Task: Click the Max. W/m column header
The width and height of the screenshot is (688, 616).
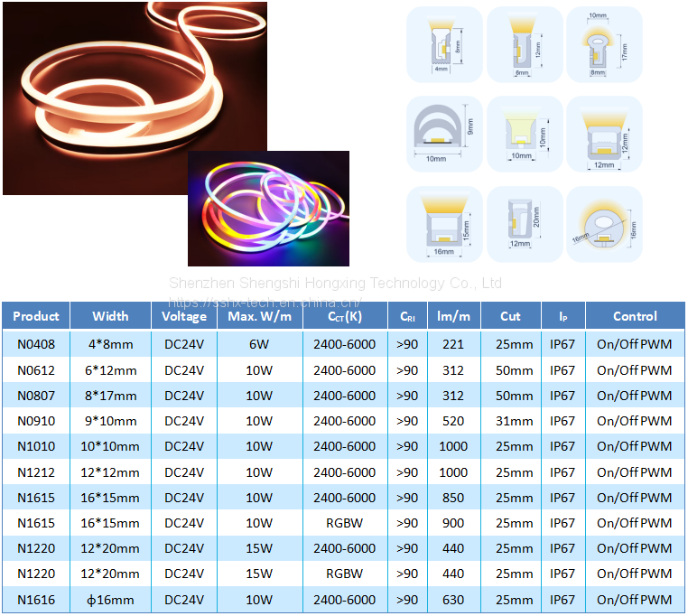Action: [258, 316]
